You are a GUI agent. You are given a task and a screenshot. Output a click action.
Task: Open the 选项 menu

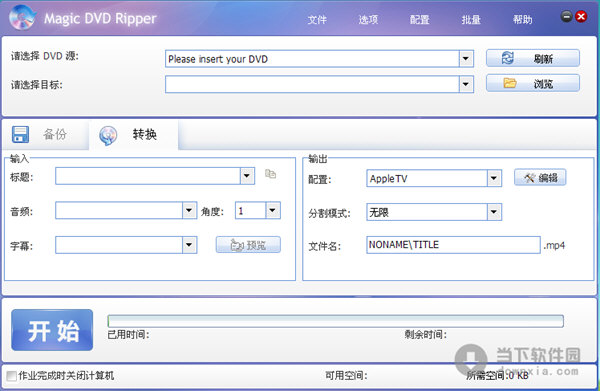(368, 20)
